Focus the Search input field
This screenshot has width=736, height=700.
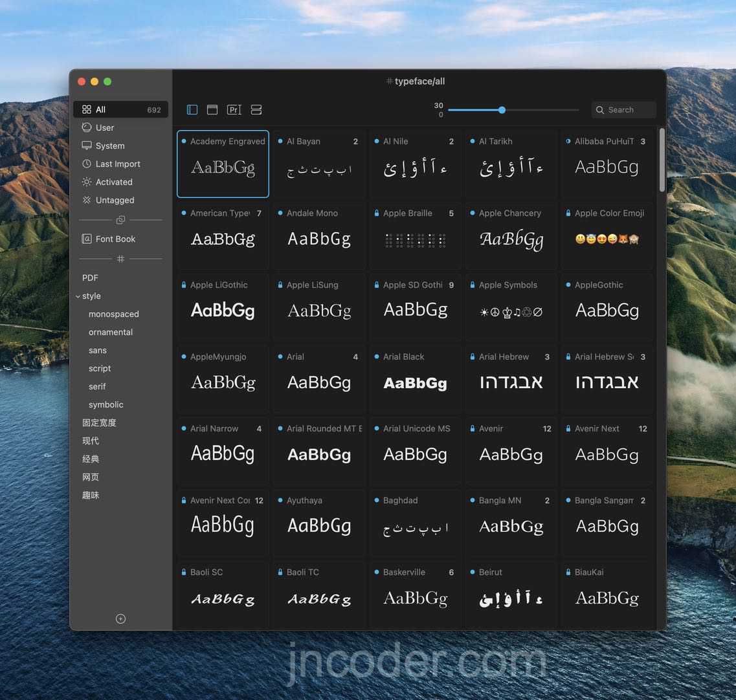pos(623,110)
